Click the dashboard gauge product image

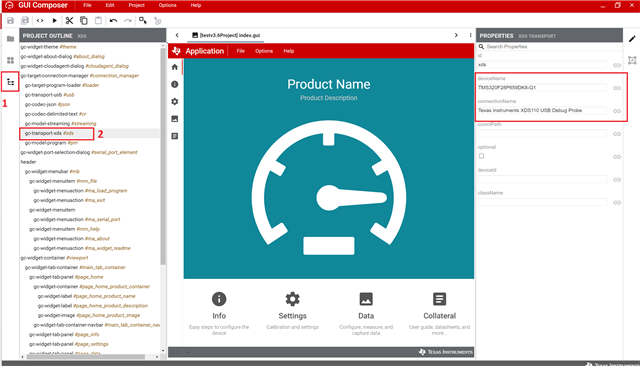(329, 188)
